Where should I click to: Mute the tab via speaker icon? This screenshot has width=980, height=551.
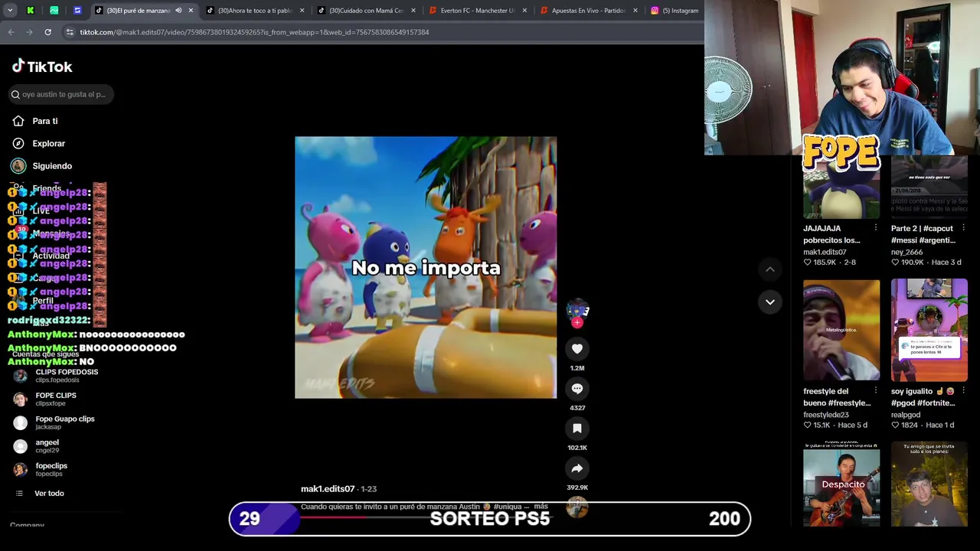pyautogui.click(x=178, y=11)
